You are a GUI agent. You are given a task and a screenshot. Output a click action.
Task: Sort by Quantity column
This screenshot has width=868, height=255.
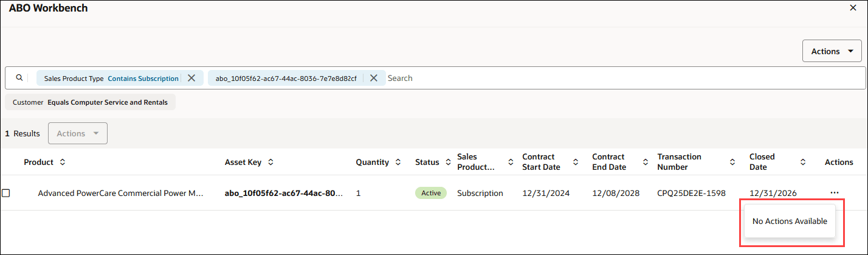click(x=398, y=162)
